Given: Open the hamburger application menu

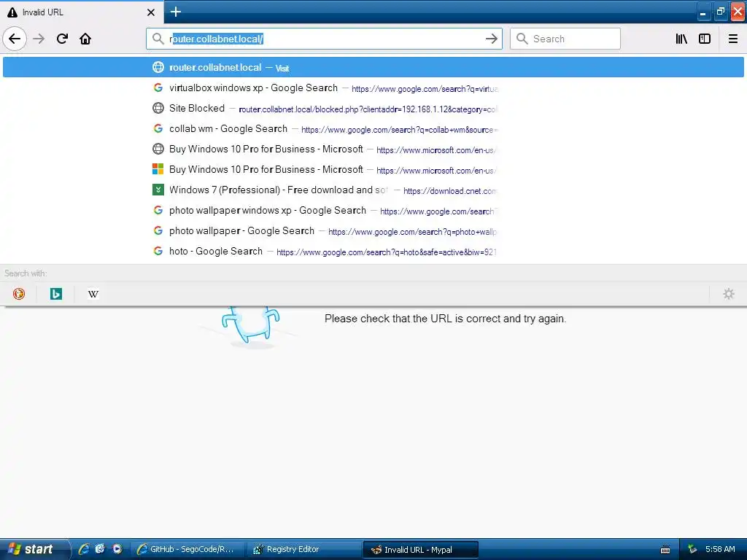Looking at the screenshot, I should pos(733,39).
